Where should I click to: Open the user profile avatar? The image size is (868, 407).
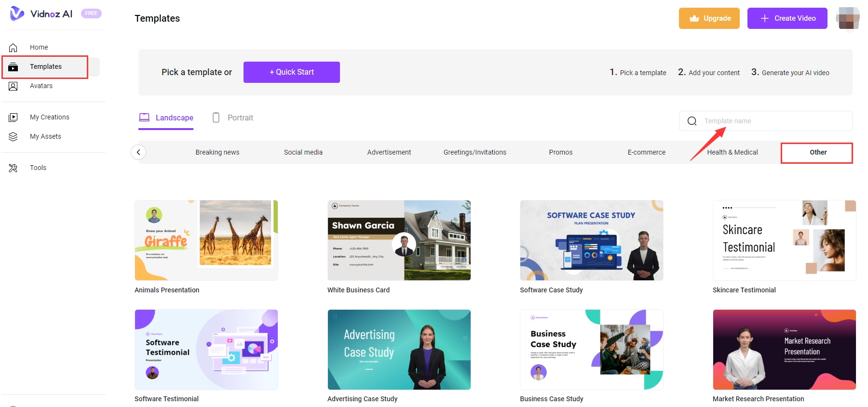849,18
